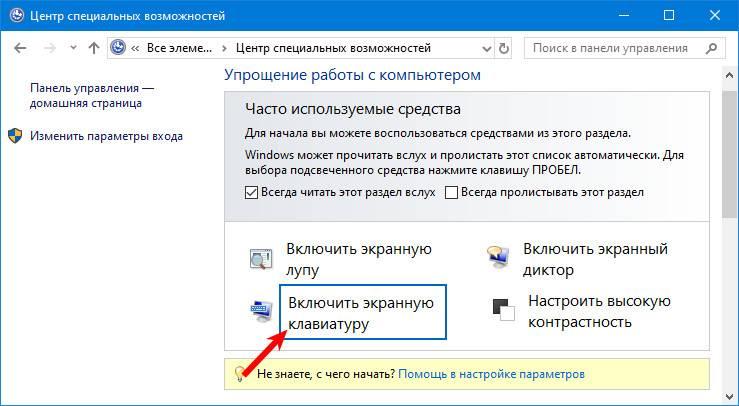Select "Центр специальных возможностей" breadcrumb
This screenshot has width=739, height=406.
(333, 48)
